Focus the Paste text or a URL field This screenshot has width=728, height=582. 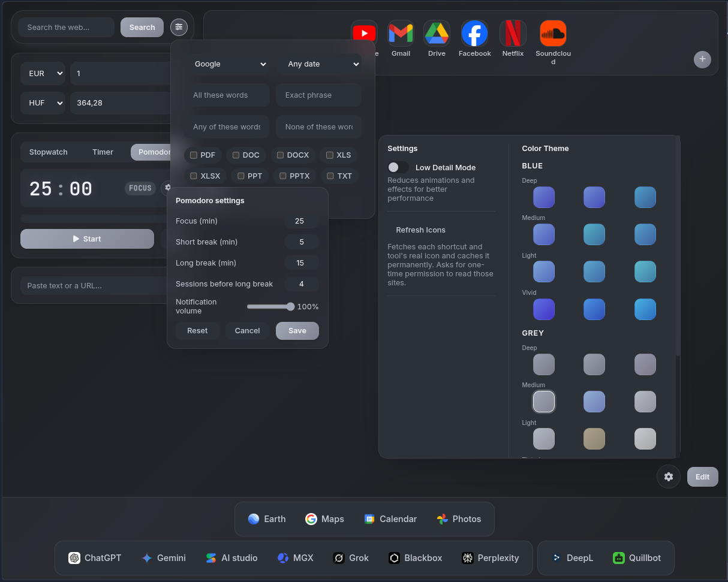pos(96,286)
